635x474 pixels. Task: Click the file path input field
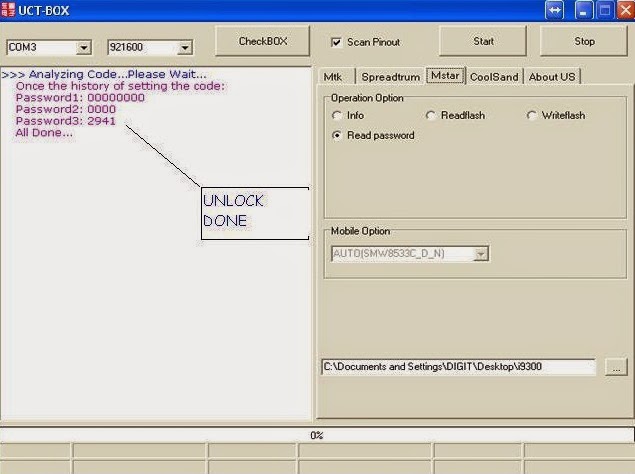pos(458,367)
